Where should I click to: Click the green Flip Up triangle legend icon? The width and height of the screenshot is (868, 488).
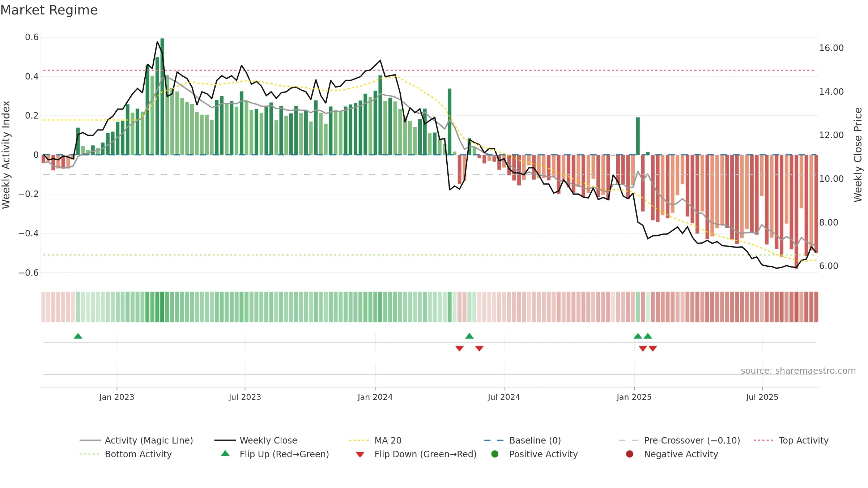tap(225, 453)
